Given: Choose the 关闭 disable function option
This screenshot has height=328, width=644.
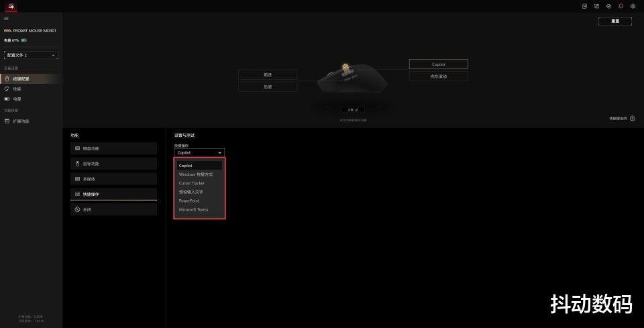Looking at the screenshot, I should coord(113,209).
